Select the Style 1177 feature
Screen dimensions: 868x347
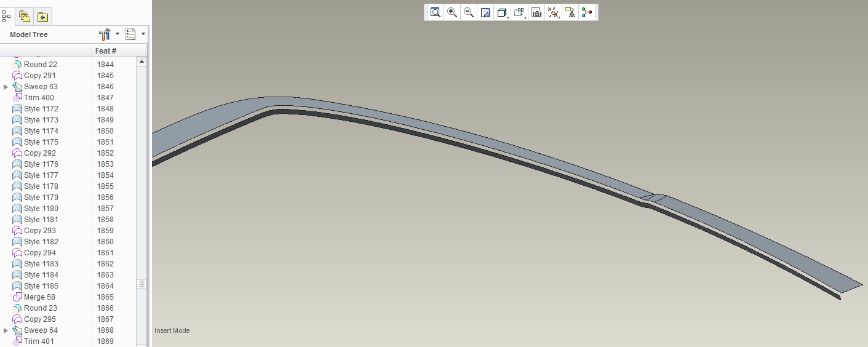coord(41,175)
